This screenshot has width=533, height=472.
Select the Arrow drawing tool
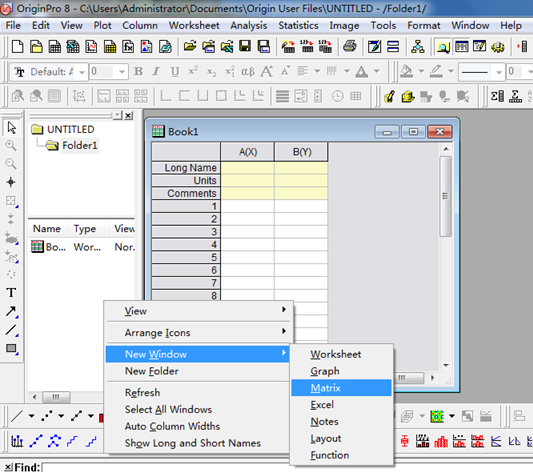tap(11, 311)
